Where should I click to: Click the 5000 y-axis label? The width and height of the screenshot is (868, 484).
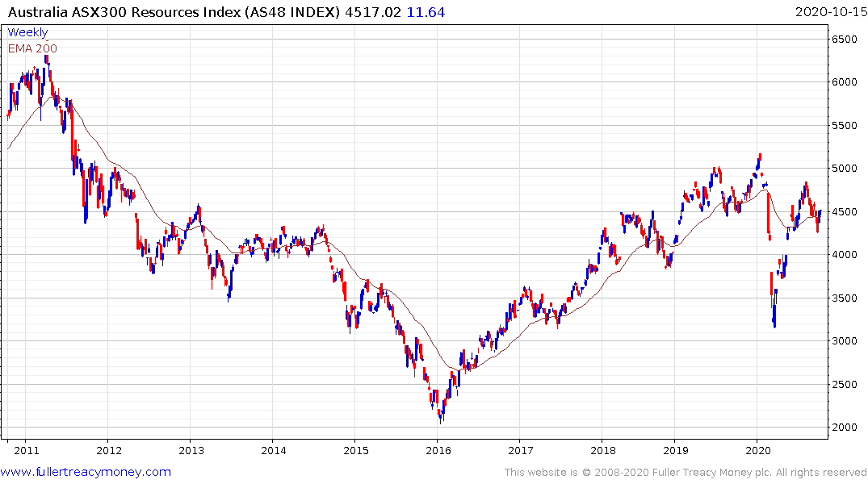(845, 168)
